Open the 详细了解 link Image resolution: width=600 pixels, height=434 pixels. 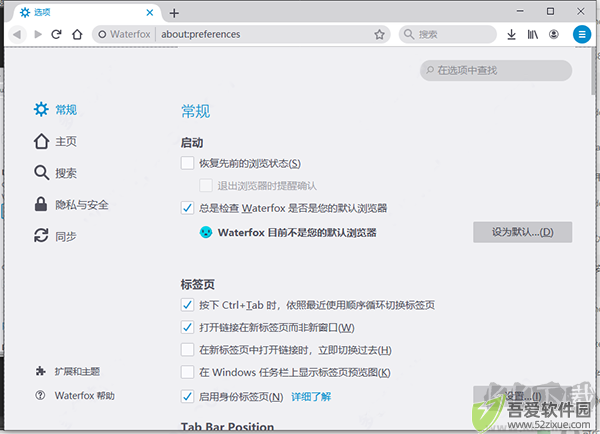311,397
